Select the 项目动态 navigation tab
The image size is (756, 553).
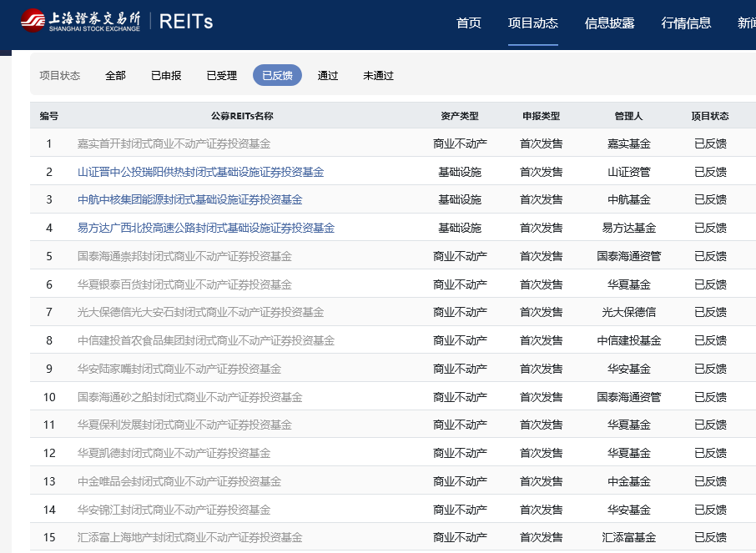tap(532, 23)
